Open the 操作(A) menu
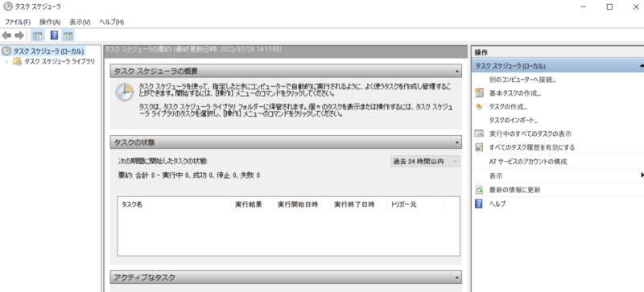Viewport: 644px width, 292px height. tap(50, 22)
